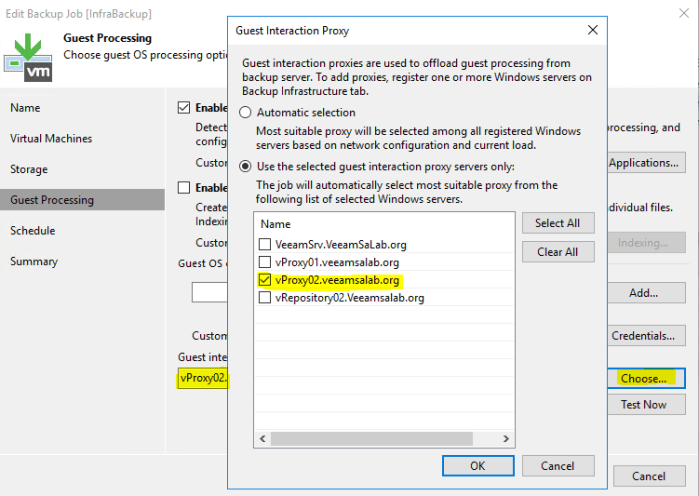Screen dimensions: 699x496
Task: Click the Add... button in Edit Backup Job
Action: [x=646, y=293]
